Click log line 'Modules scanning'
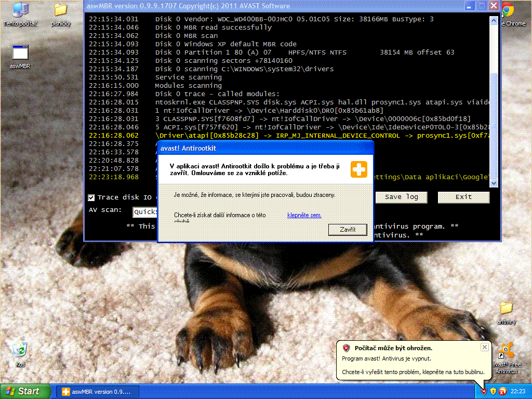Viewport: 532px width, 399px height. pyautogui.click(x=188, y=86)
